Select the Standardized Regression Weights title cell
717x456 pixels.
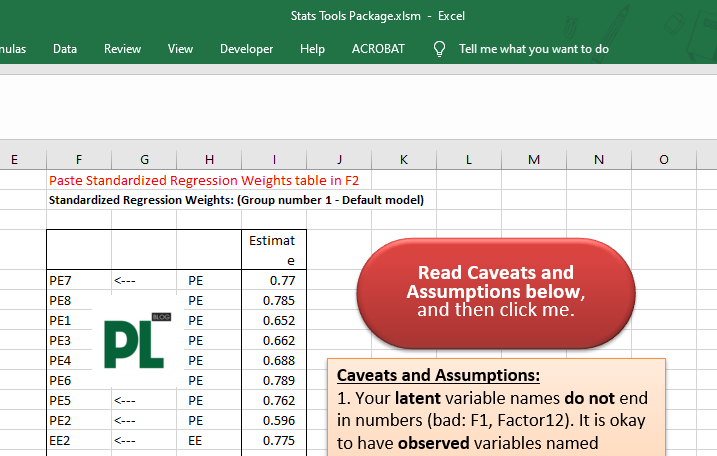(236, 200)
